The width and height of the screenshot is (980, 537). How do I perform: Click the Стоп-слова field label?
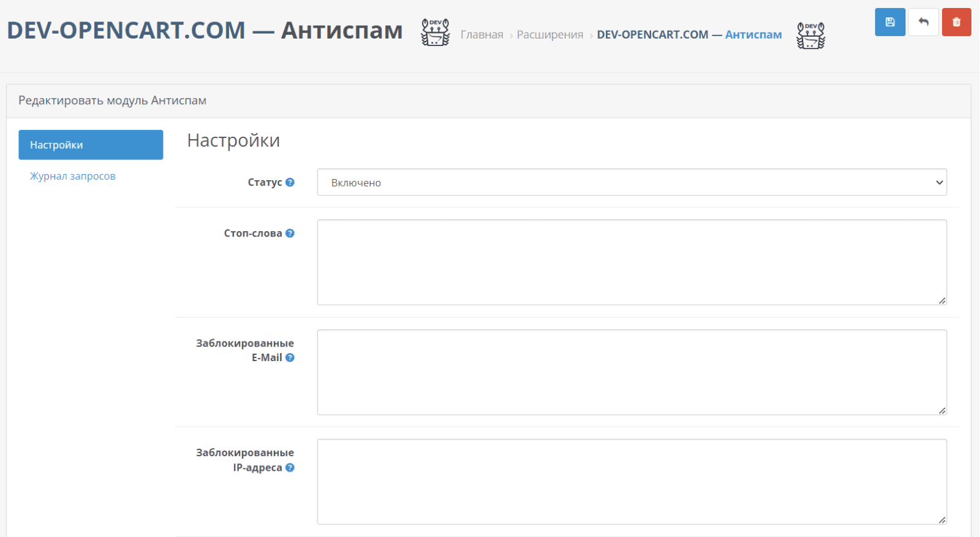253,233
